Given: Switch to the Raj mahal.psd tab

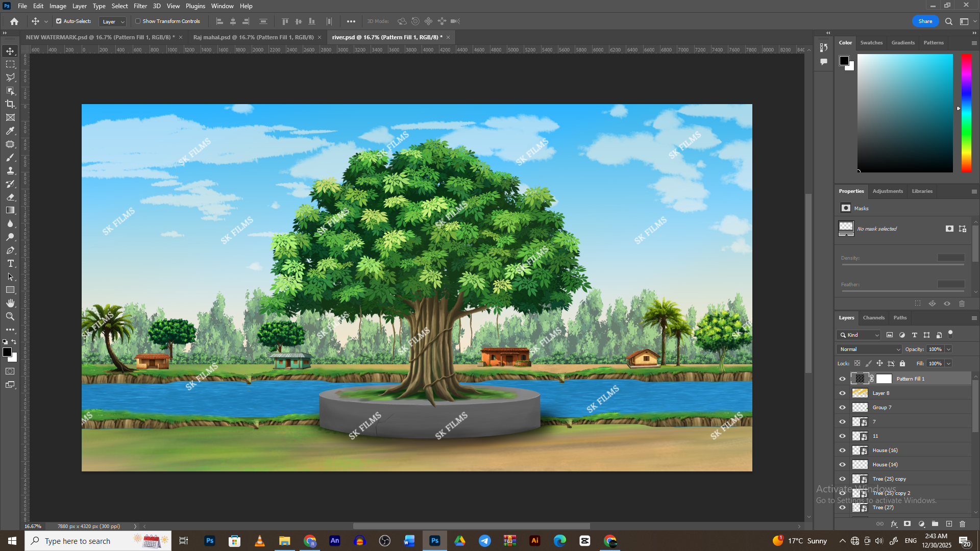Looking at the screenshot, I should [253, 37].
